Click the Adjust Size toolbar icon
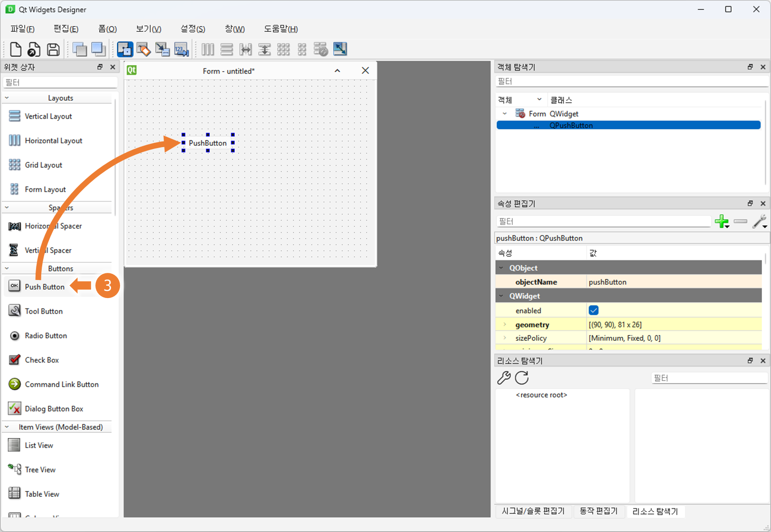The image size is (771, 532). (340, 49)
